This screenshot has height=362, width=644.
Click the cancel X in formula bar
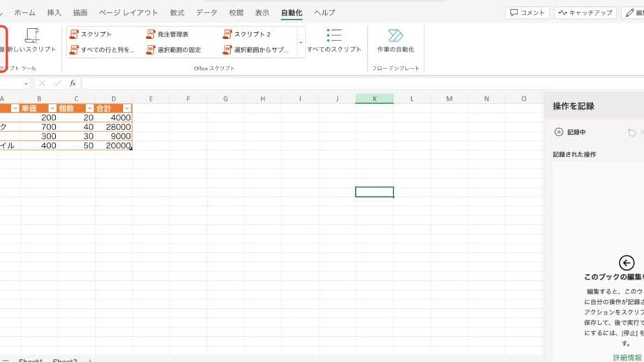(42, 83)
